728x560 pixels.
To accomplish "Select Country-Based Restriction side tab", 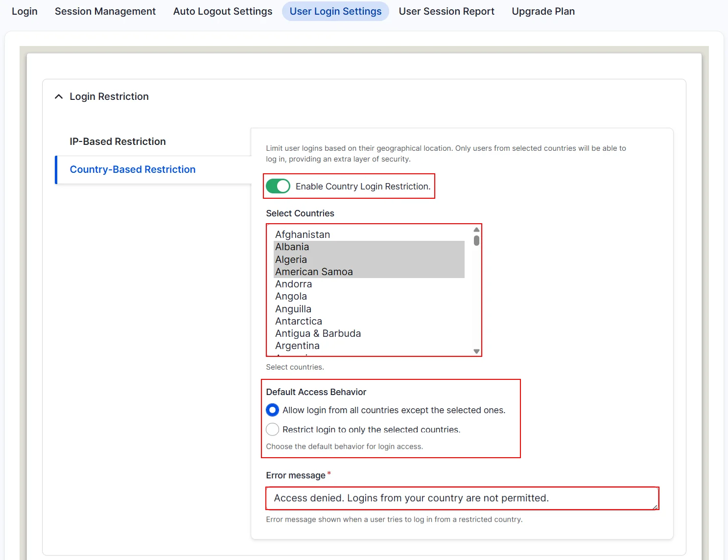I will tap(153, 169).
